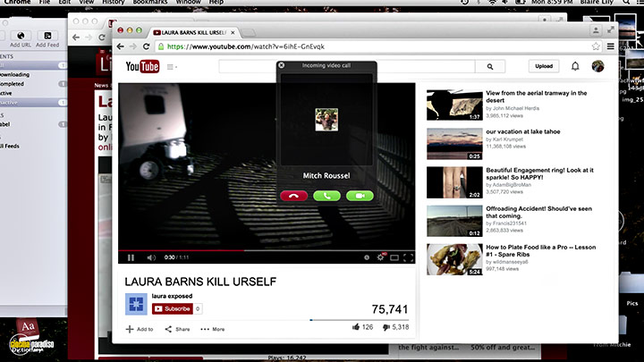Click Add Feed in left window
This screenshot has height=362, width=644.
click(x=47, y=40)
